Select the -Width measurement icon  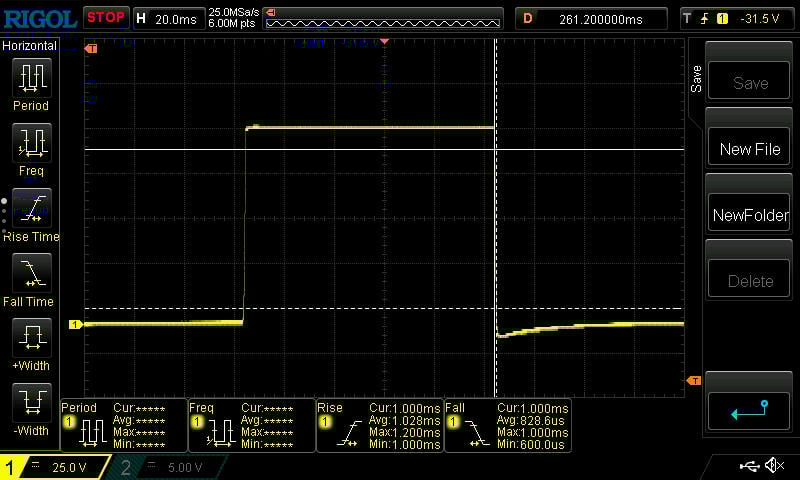click(31, 403)
